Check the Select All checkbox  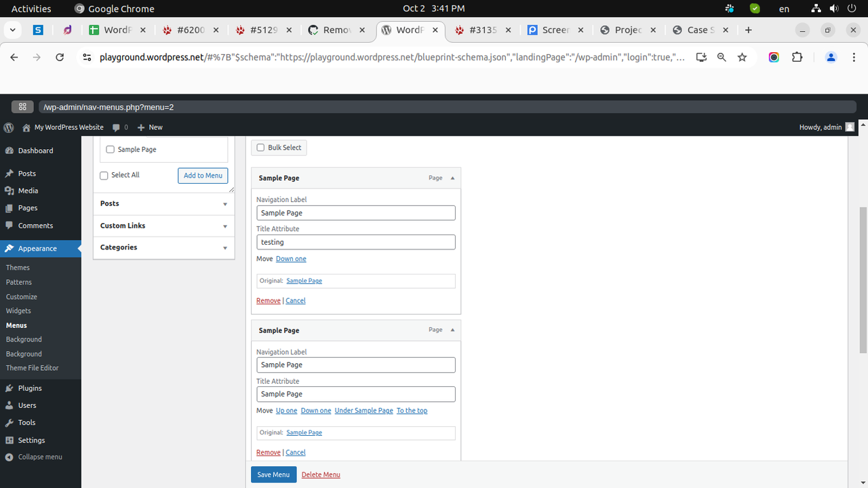click(x=104, y=176)
